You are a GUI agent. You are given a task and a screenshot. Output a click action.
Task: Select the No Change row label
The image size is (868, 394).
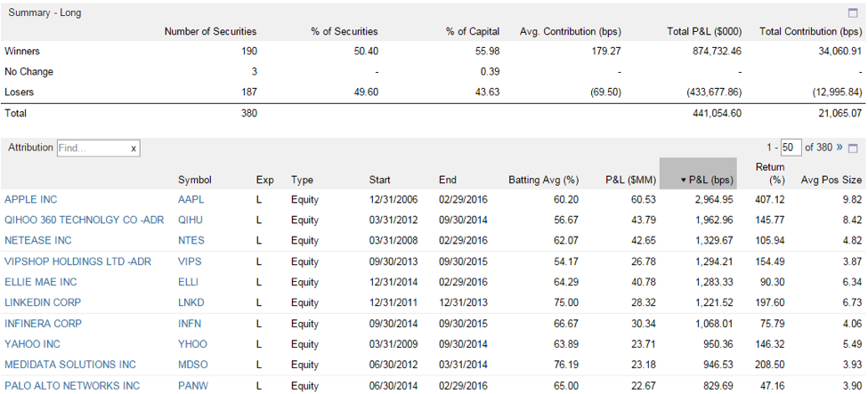click(28, 72)
